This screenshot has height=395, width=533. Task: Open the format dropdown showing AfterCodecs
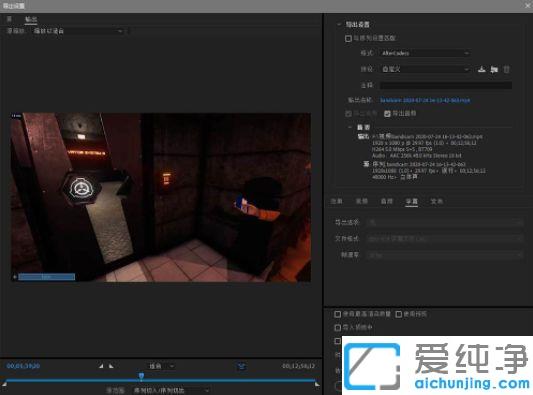[425, 53]
